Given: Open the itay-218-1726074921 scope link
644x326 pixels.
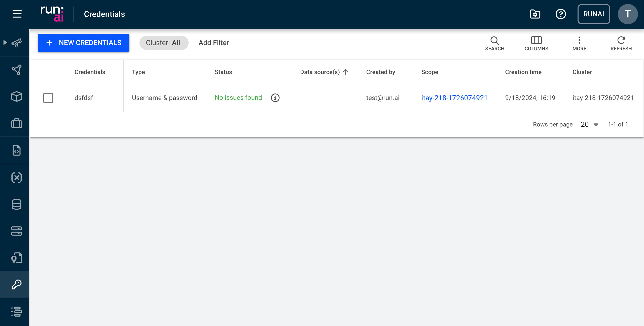Looking at the screenshot, I should (454, 98).
